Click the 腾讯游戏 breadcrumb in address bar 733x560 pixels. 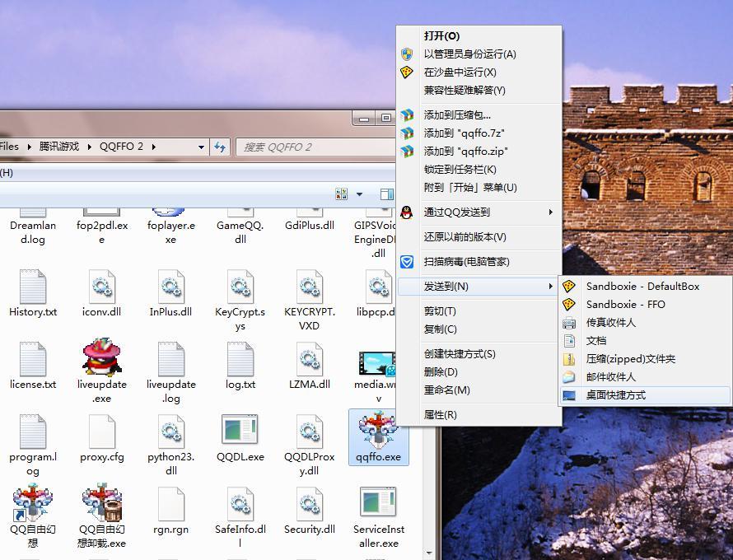(59, 147)
